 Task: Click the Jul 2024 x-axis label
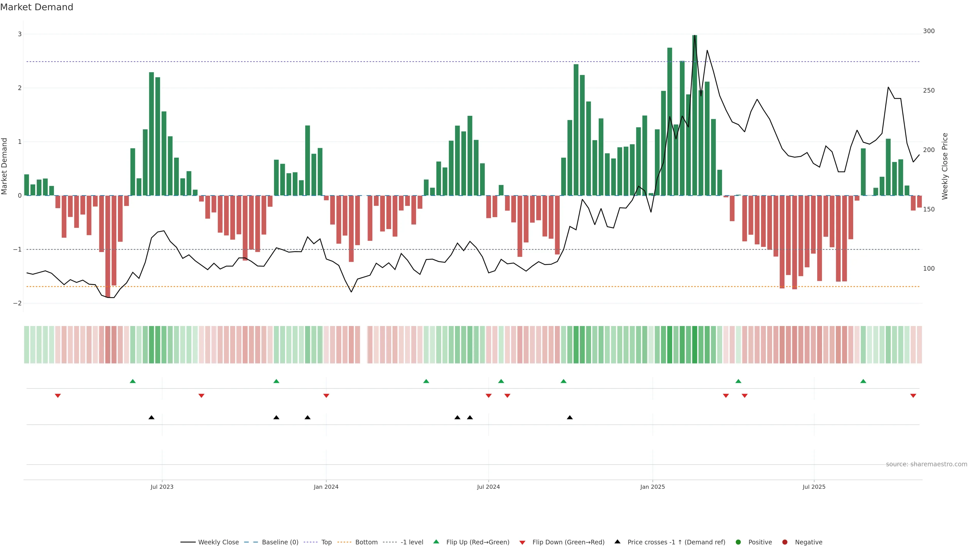coord(488,487)
